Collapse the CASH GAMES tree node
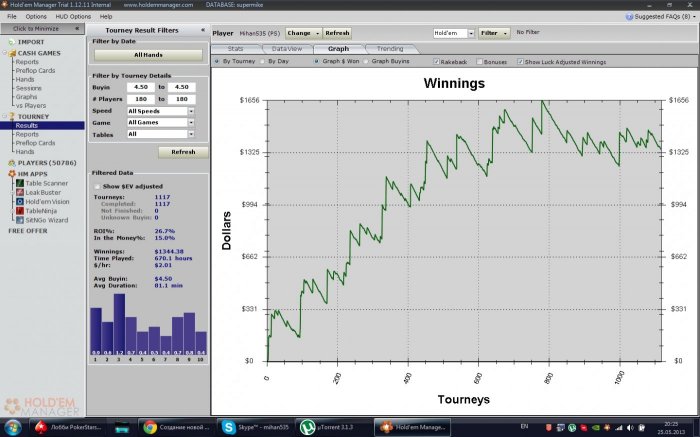The width and height of the screenshot is (700, 437). (x=5, y=53)
